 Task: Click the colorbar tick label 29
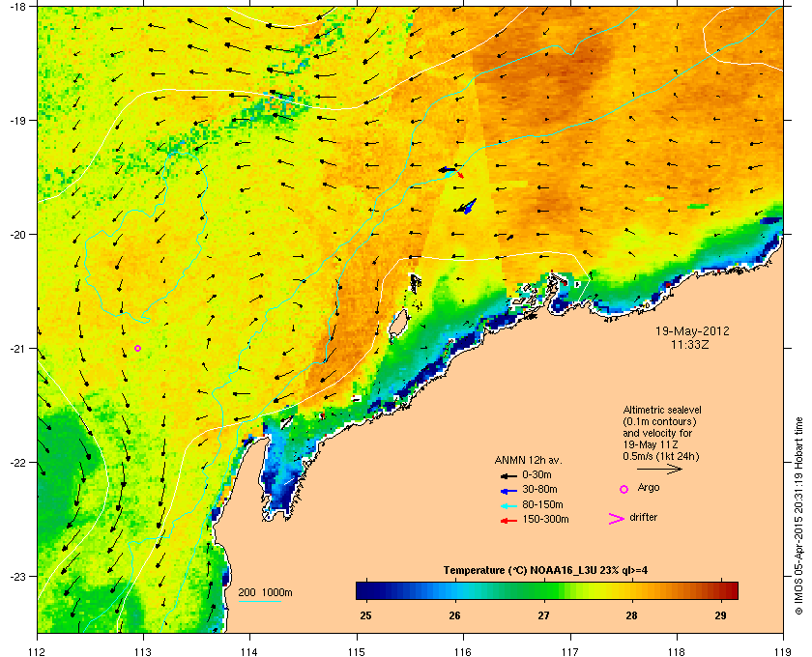720,615
